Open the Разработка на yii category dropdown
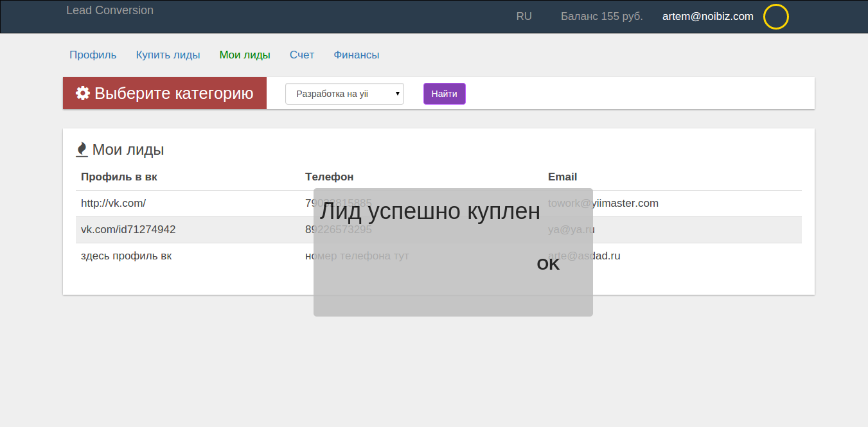 point(344,94)
